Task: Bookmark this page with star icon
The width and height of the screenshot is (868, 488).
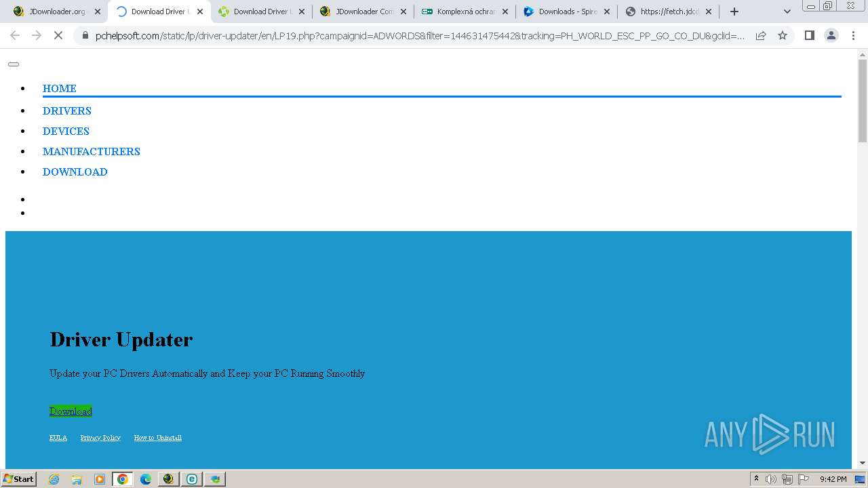Action: [x=783, y=35]
